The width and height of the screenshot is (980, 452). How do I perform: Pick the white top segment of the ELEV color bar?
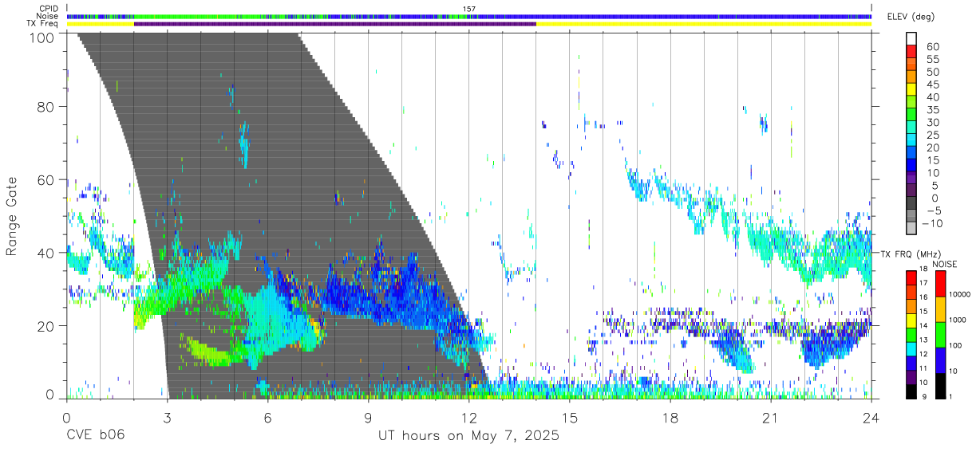coord(911,38)
